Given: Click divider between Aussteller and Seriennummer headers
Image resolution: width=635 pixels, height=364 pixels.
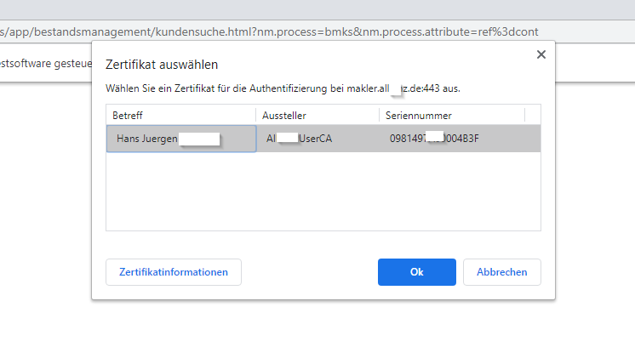Looking at the screenshot, I should [379, 115].
